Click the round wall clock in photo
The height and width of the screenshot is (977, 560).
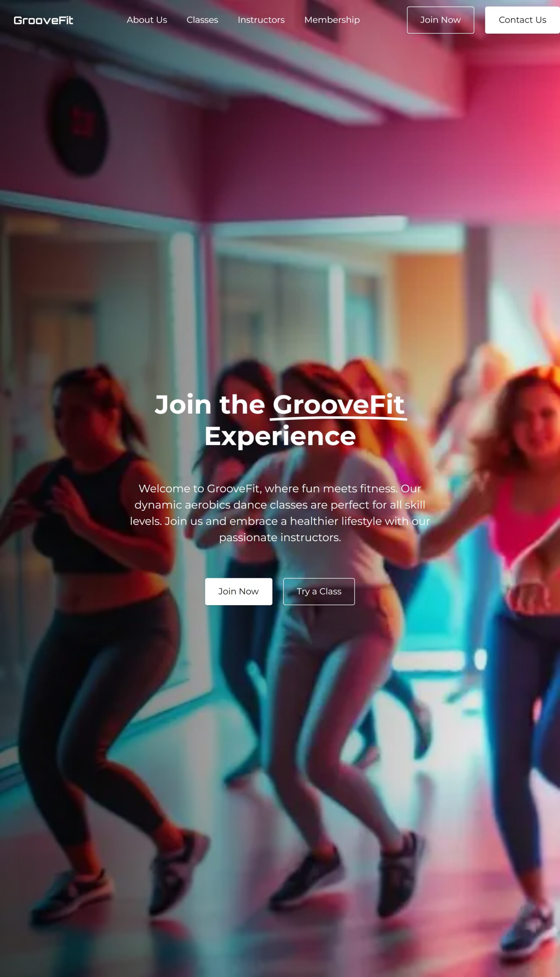tap(79, 126)
